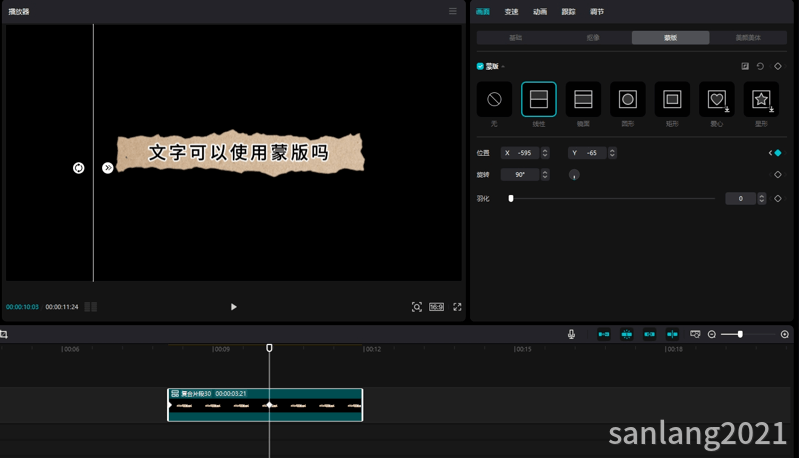This screenshot has width=799, height=458.
Task: Toggle auto snapping on timeline
Action: click(x=627, y=334)
